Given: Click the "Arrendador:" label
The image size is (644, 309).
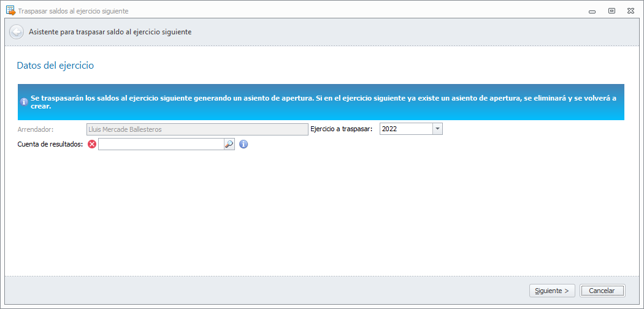Looking at the screenshot, I should 36,129.
